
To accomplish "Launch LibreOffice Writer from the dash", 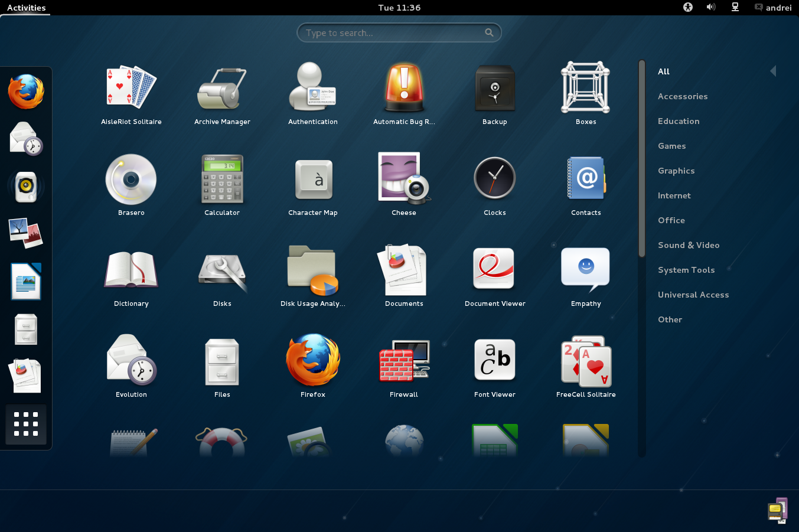I will tap(26, 281).
